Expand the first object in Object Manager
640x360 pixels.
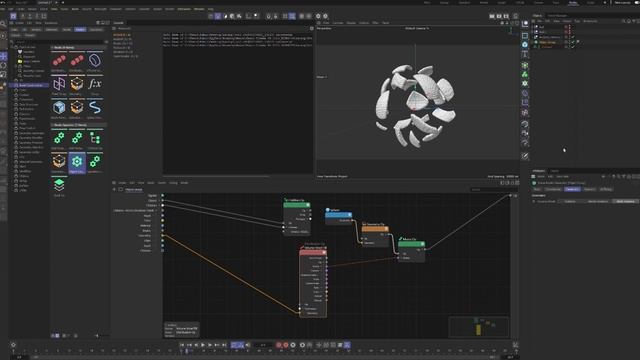click(x=533, y=27)
